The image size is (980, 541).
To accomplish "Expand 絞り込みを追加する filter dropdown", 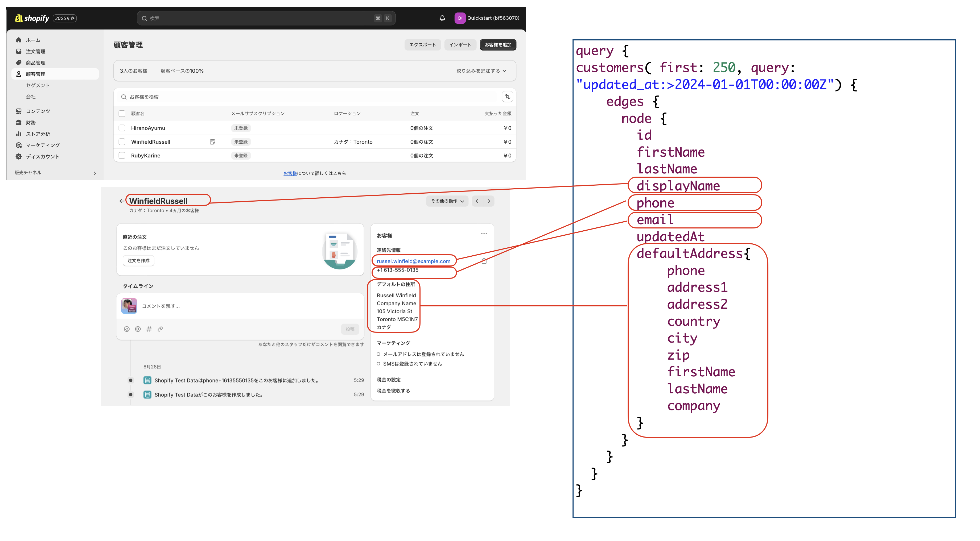I will click(x=481, y=71).
